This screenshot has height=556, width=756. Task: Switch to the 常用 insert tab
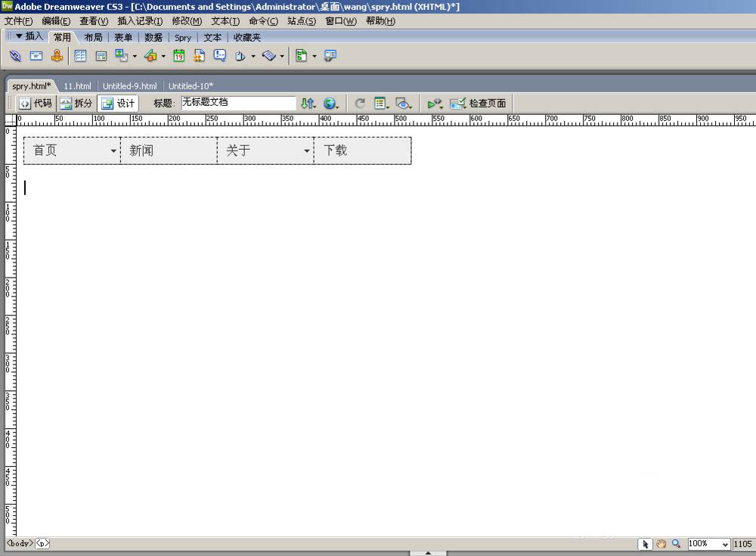click(62, 38)
